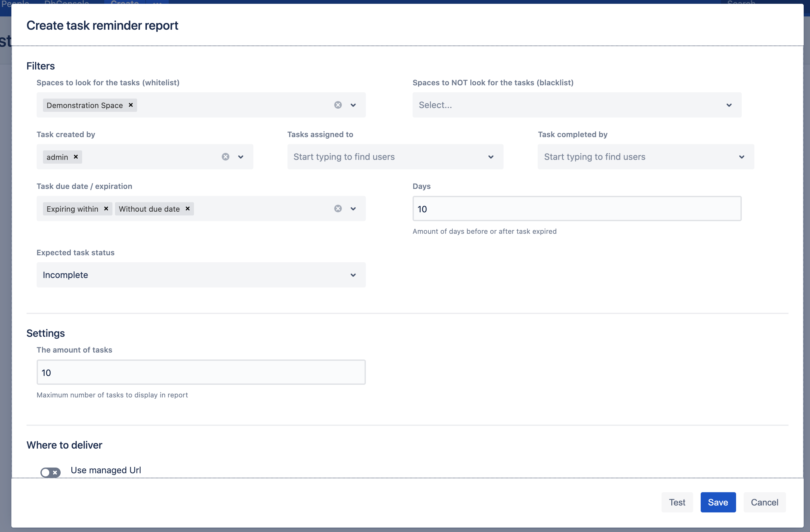
Task: Cancel the task reminder report dialog
Action: point(764,502)
